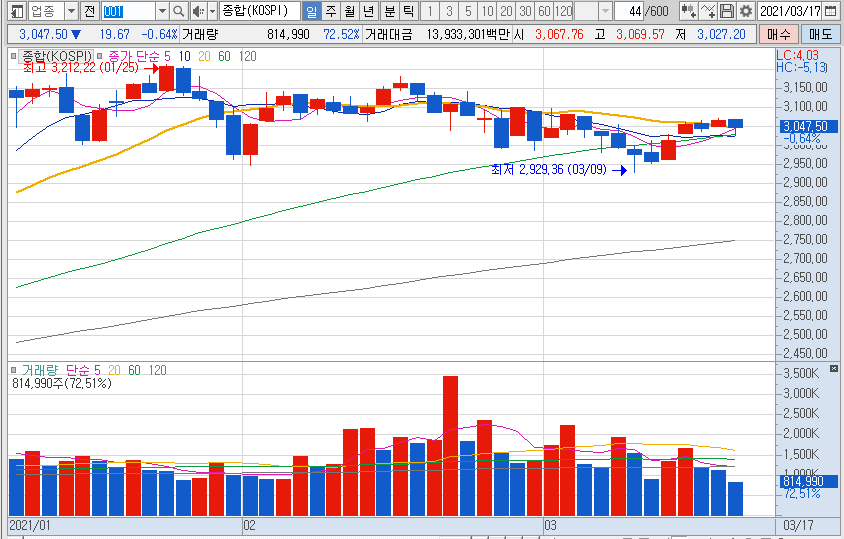Viewport: 844px width, 539px height.
Task: Click the 종합(KOSPI) name field
Action: point(259,10)
